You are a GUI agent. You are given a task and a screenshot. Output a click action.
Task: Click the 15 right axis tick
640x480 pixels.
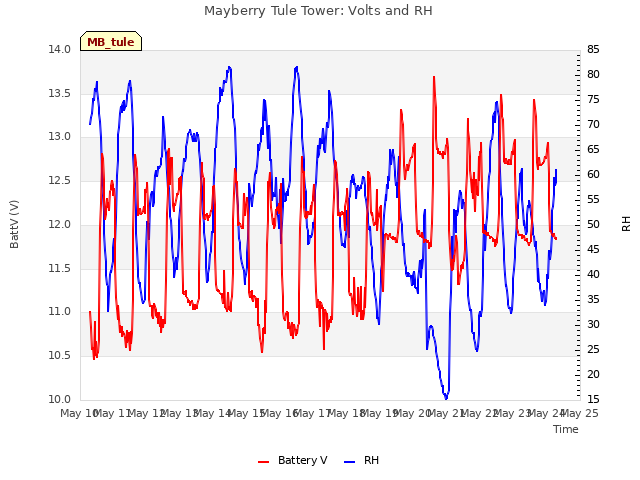pos(593,399)
